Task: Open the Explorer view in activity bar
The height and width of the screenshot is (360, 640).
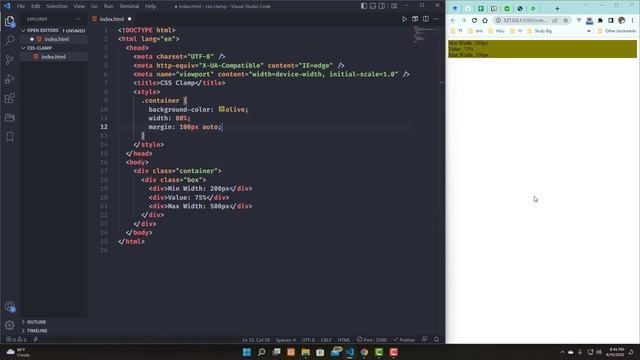Action: 10,21
